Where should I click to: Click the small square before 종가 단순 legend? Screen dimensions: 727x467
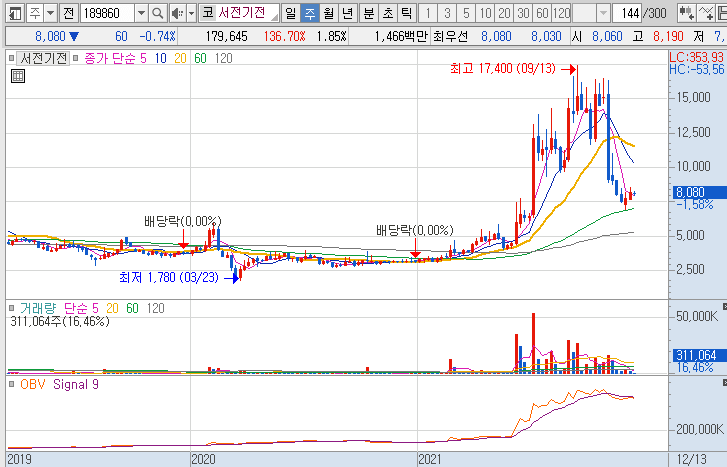pyautogui.click(x=76, y=58)
